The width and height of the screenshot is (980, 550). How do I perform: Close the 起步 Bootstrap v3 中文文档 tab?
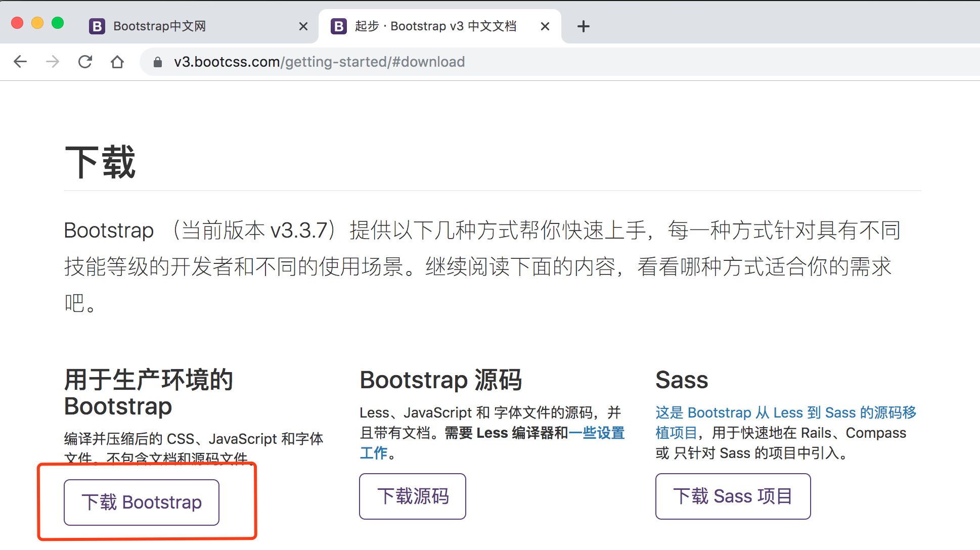coord(545,26)
